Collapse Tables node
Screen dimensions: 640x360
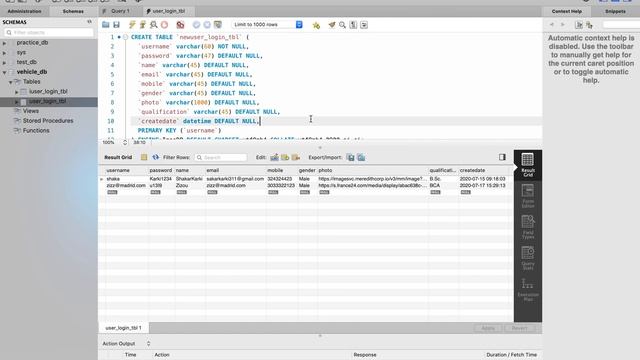pyautogui.click(x=11, y=82)
